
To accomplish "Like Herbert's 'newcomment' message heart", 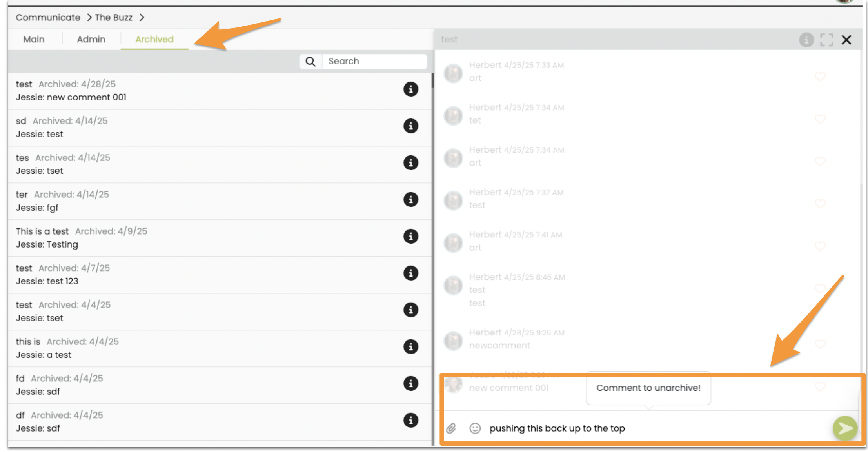I will tap(820, 344).
